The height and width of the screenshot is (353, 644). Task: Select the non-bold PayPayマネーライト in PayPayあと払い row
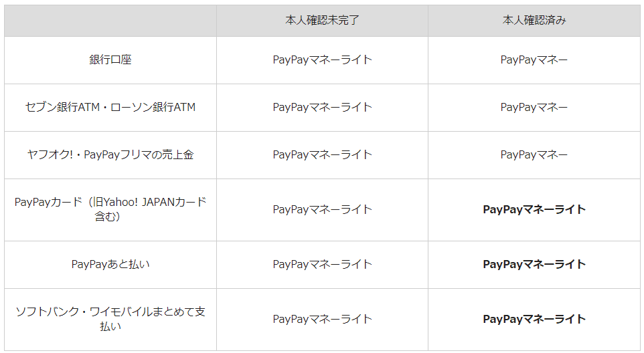pos(322,264)
